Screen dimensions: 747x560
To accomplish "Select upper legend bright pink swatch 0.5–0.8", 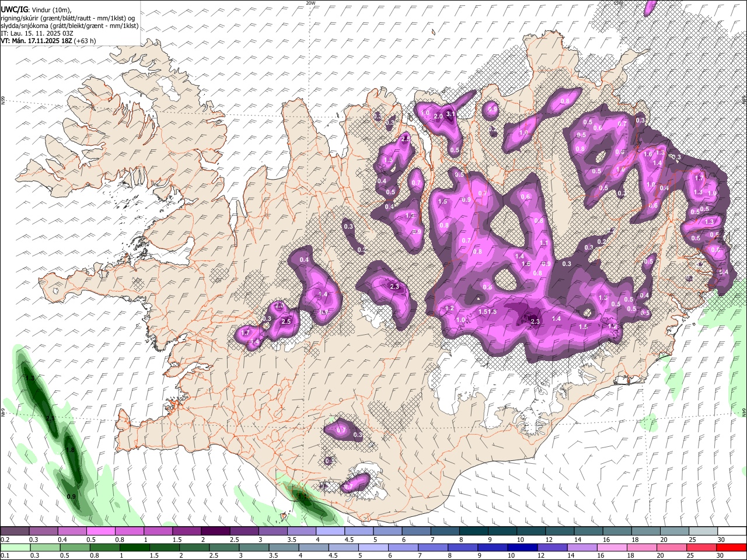I will pyautogui.click(x=101, y=531).
